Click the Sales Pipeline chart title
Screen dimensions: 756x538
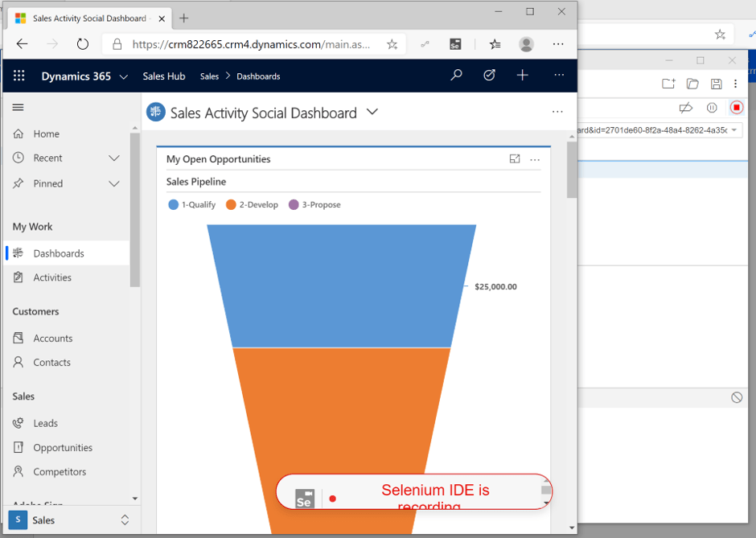click(196, 182)
